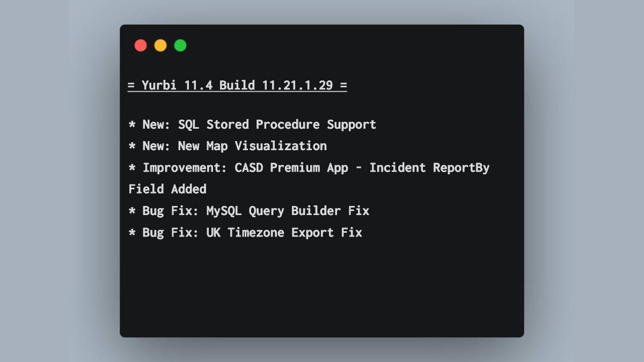Click the asterisk before UK Timezone fix
This screenshot has height=362, width=644.
coord(132,233)
